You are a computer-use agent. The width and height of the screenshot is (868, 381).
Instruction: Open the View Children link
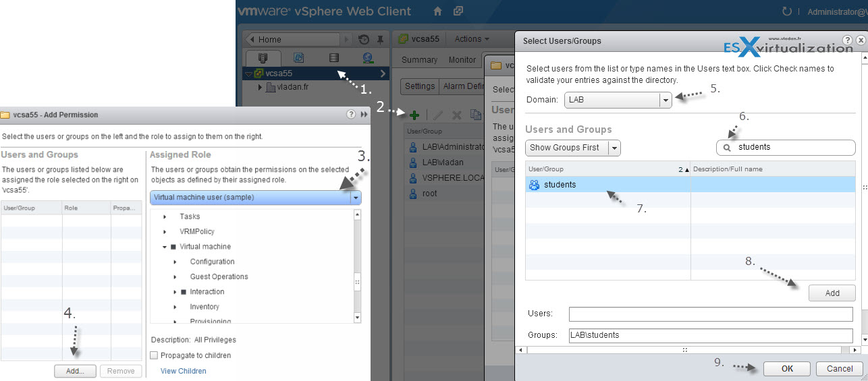[x=184, y=371]
